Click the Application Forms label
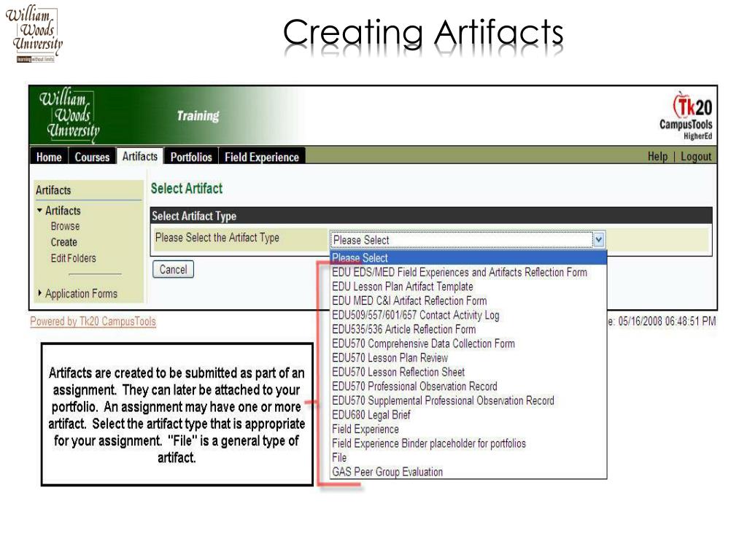The image size is (747, 560). pos(82,293)
